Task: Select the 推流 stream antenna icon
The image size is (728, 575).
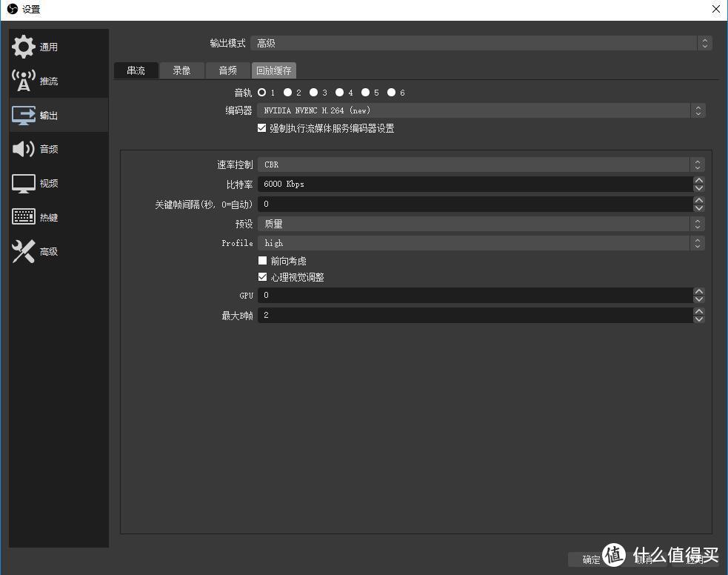Action: (x=23, y=80)
